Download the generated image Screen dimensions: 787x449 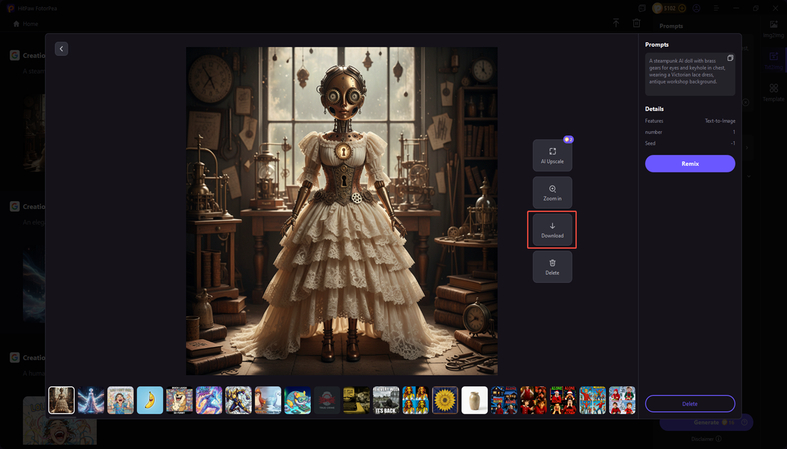(x=552, y=229)
